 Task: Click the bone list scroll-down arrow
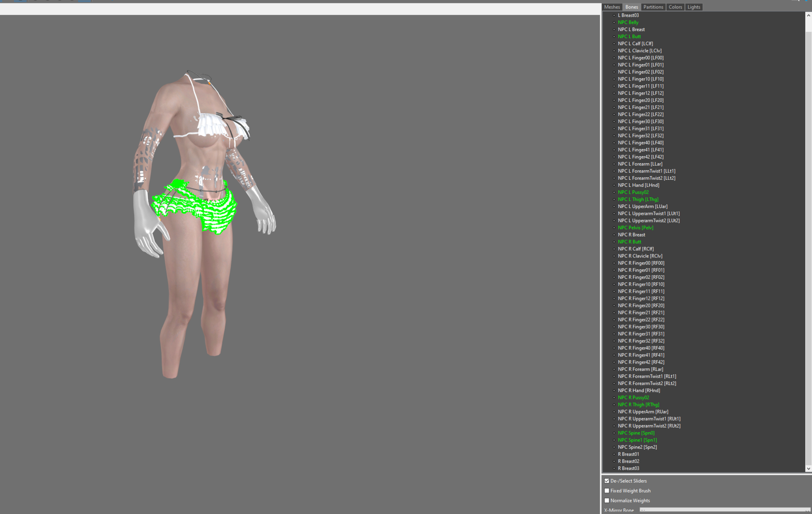tap(808, 469)
